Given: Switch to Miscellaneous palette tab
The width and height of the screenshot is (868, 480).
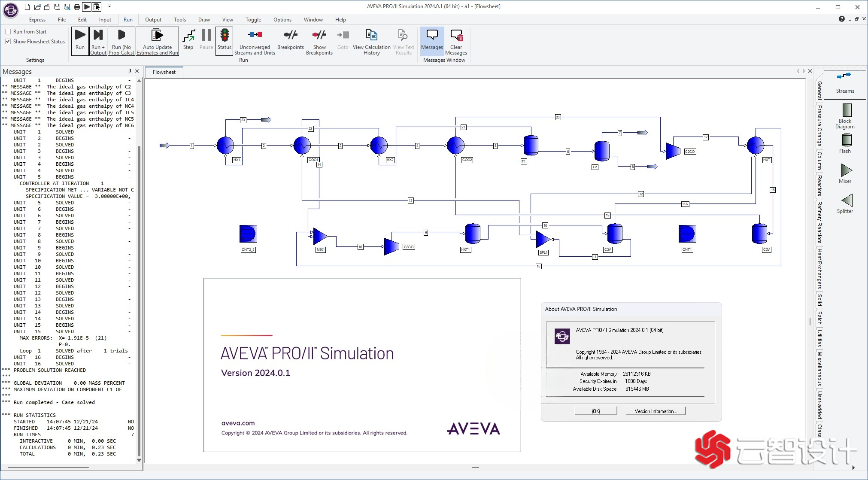Looking at the screenshot, I should coord(819,369).
